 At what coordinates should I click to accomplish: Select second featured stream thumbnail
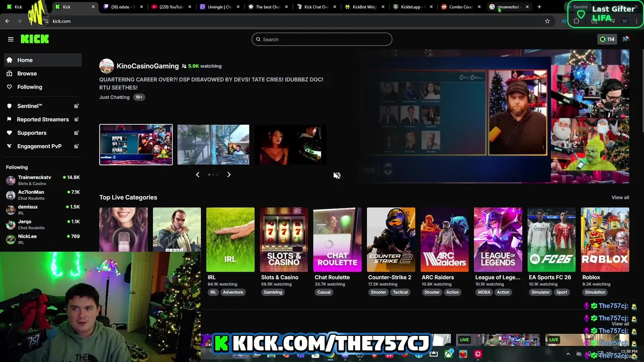pos(213,145)
